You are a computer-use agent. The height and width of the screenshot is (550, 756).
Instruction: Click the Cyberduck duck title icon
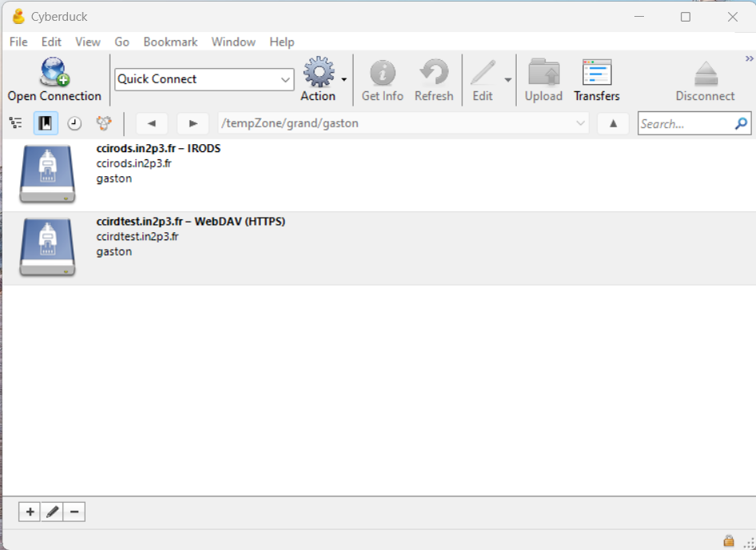(x=18, y=16)
